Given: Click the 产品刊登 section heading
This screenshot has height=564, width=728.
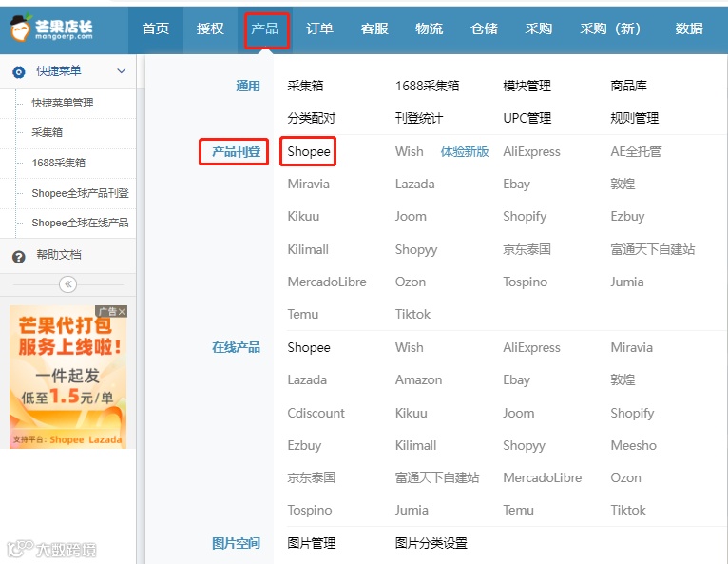Looking at the screenshot, I should coord(236,151).
